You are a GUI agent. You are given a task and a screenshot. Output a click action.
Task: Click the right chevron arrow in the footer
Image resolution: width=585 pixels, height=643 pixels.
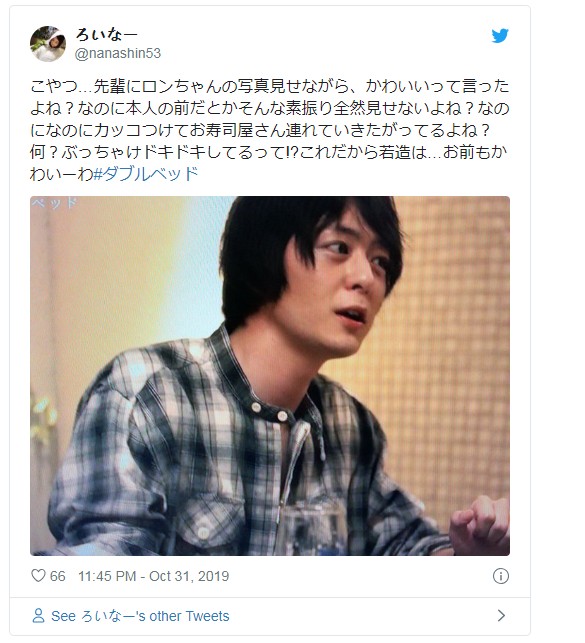click(x=501, y=615)
